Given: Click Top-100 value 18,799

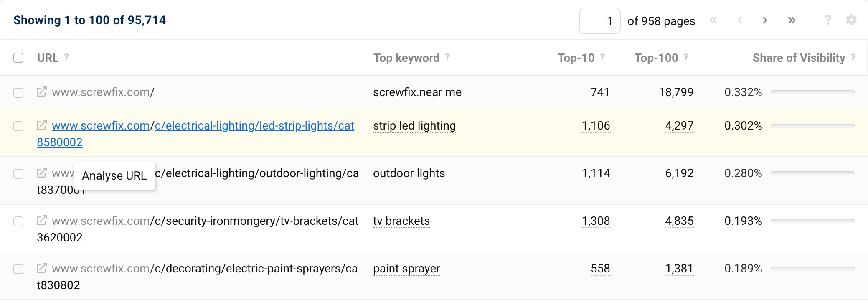Looking at the screenshot, I should (676, 92).
